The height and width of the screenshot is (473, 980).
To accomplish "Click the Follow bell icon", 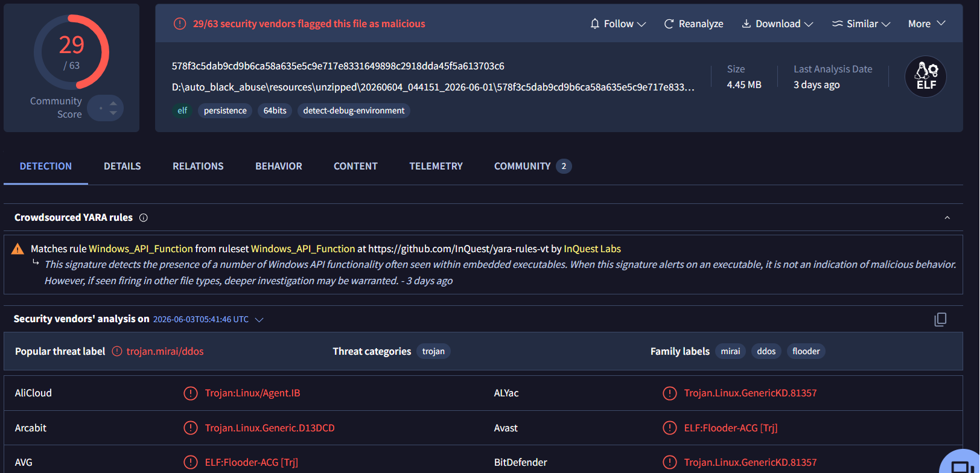I will (595, 24).
